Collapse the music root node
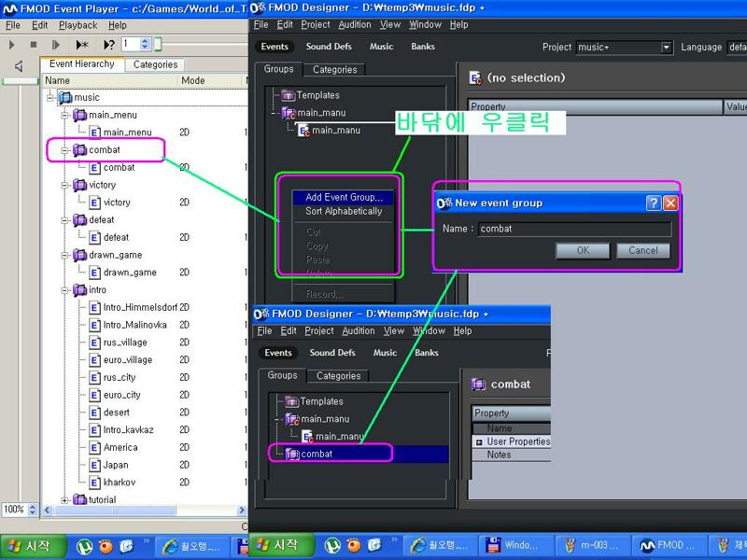 click(x=50, y=98)
